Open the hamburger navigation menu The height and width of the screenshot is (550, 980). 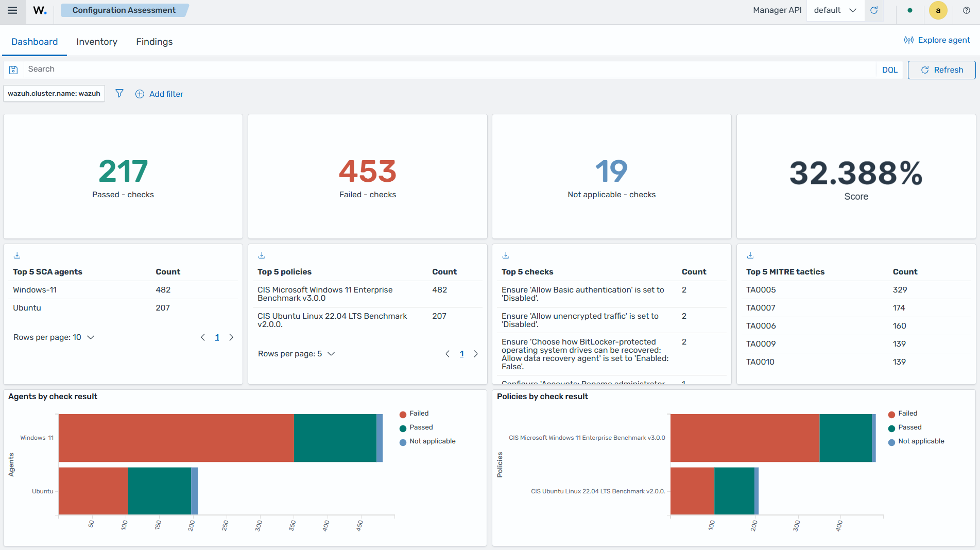click(x=12, y=10)
